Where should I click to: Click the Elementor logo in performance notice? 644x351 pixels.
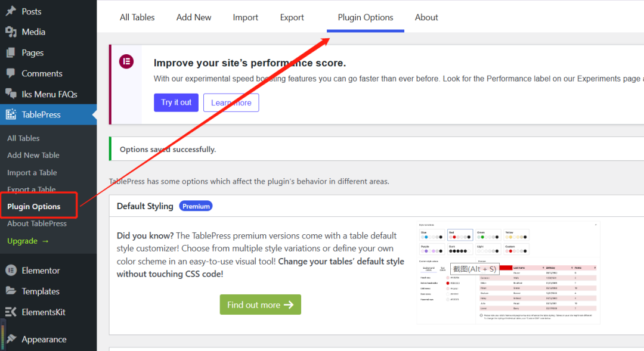[126, 61]
